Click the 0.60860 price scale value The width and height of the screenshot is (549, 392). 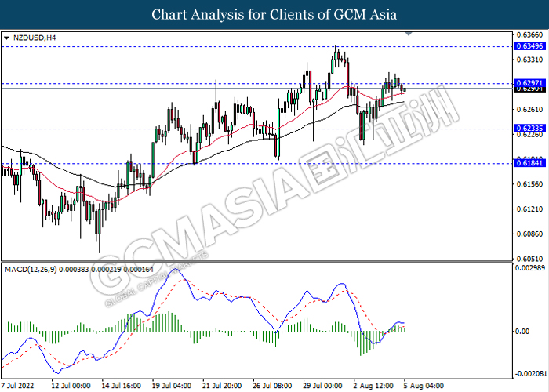coord(529,234)
